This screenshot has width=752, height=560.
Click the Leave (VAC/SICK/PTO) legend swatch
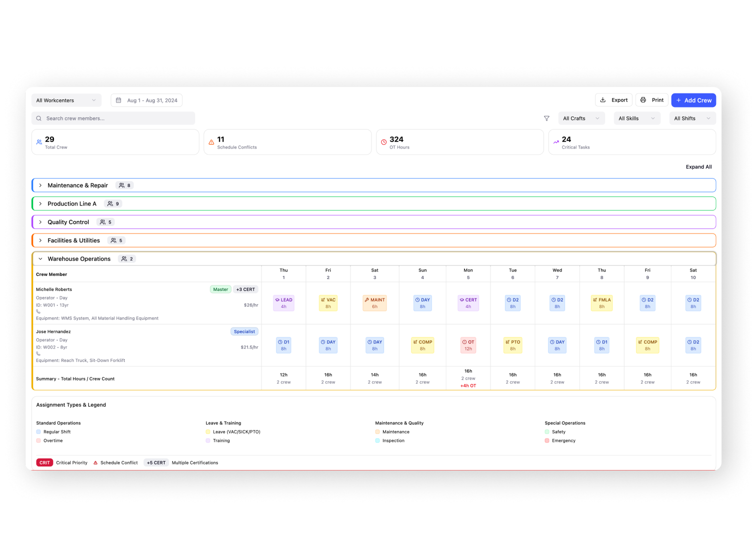pyautogui.click(x=208, y=432)
